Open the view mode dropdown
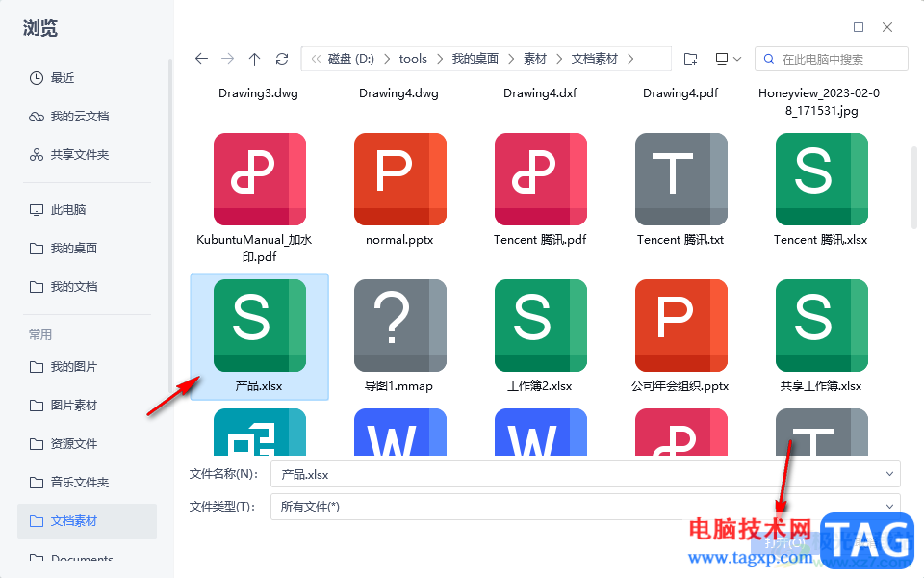The image size is (924, 578). [728, 59]
